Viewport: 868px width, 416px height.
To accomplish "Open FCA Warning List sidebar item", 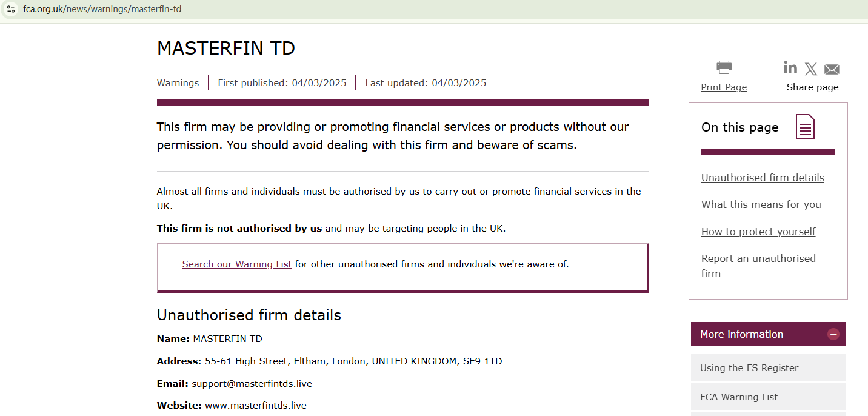I will [738, 397].
